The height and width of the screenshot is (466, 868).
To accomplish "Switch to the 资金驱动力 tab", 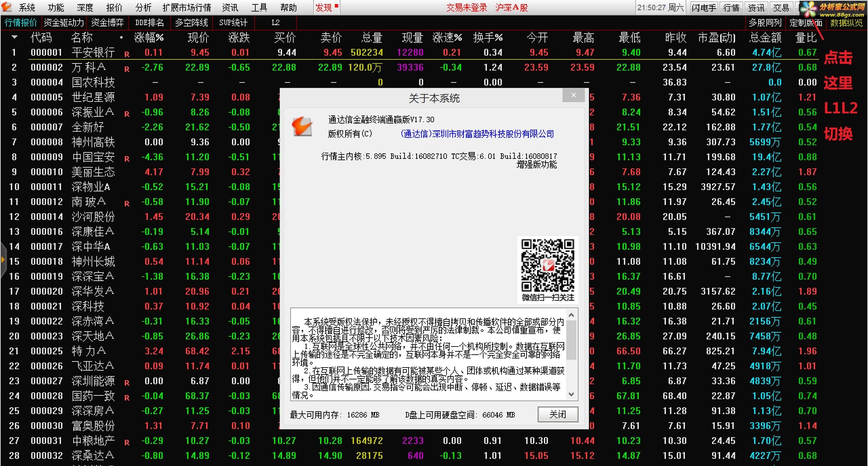I will pos(64,22).
